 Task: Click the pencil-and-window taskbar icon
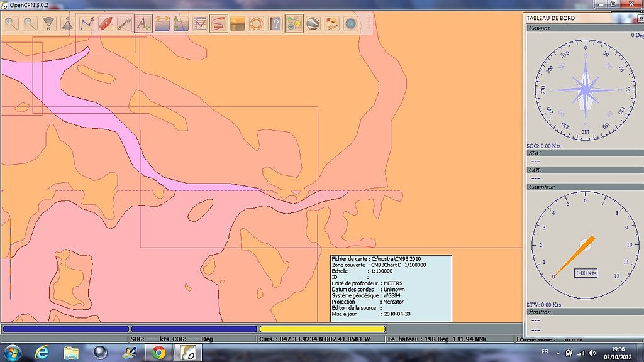tap(130, 353)
